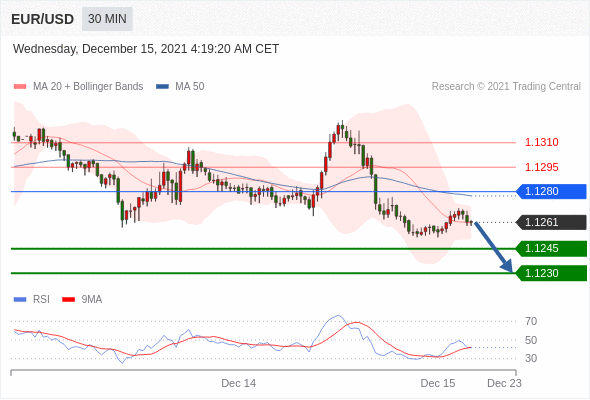This screenshot has width=590, height=400.
Task: Click the Dec 23 date axis marker
Action: (504, 383)
